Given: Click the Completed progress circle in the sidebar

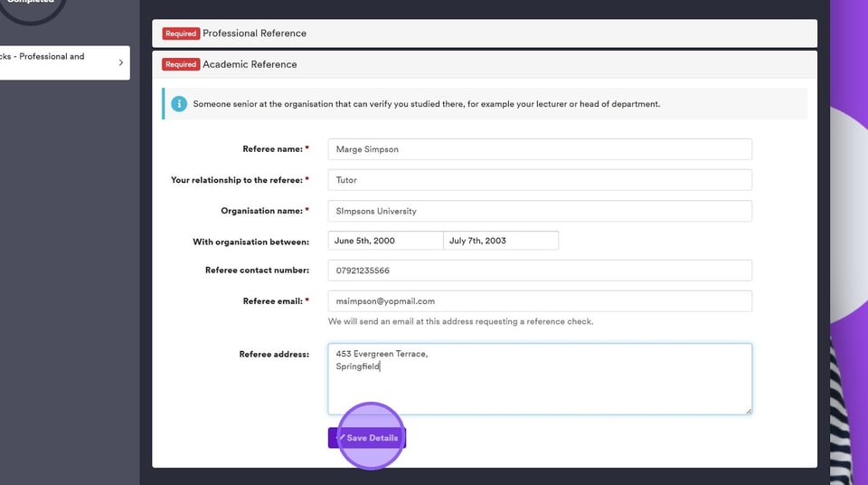Looking at the screenshot, I should (x=33, y=7).
